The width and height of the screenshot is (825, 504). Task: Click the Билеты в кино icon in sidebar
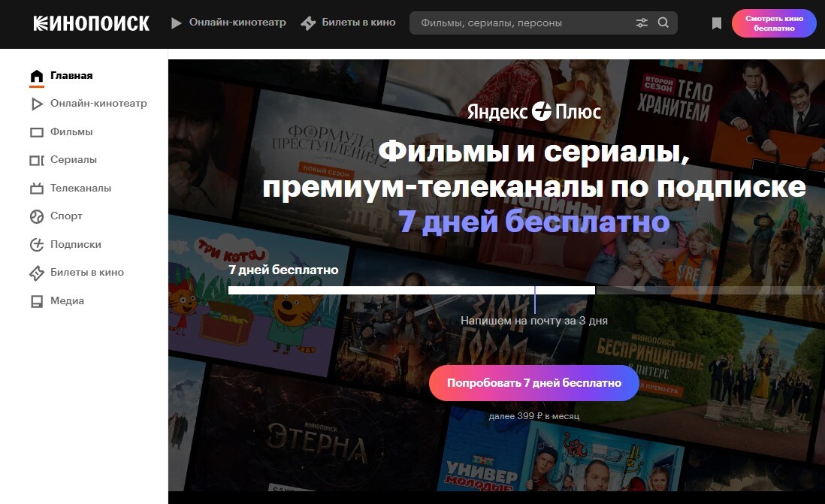36,273
